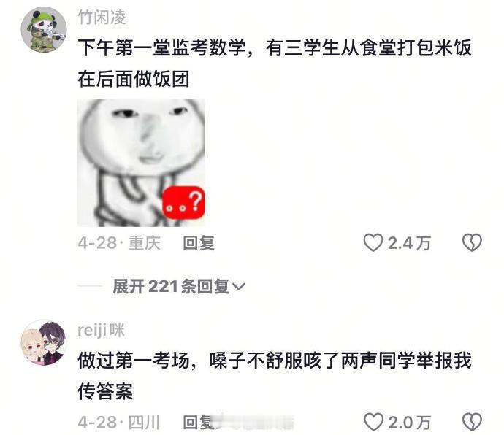Open reiji咪's anime couple avatar
This screenshot has width=504, height=435.
pos(44,342)
